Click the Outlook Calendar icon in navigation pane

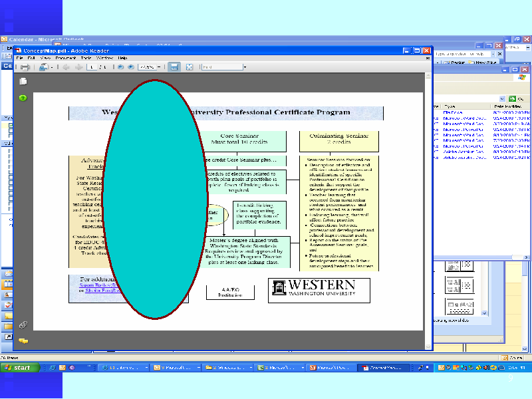(x=8, y=285)
